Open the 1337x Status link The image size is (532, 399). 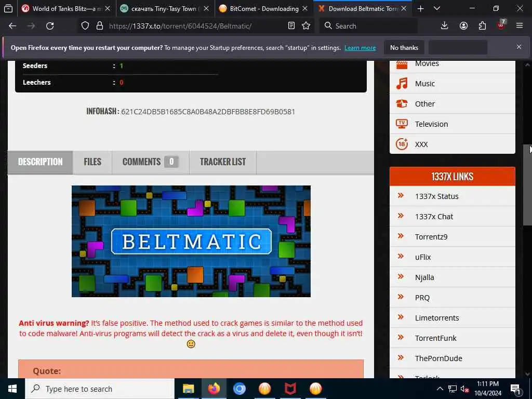pyautogui.click(x=436, y=196)
